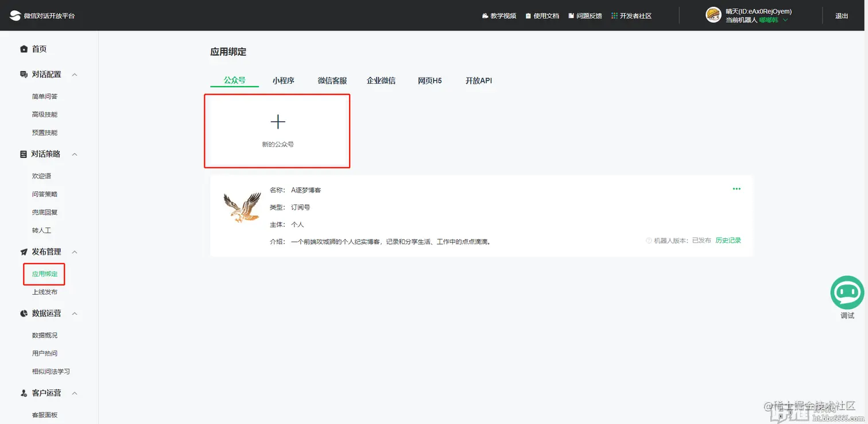This screenshot has height=424, width=868.
Task: Collapse the 发布管理 section chevron
Action: pyautogui.click(x=75, y=252)
